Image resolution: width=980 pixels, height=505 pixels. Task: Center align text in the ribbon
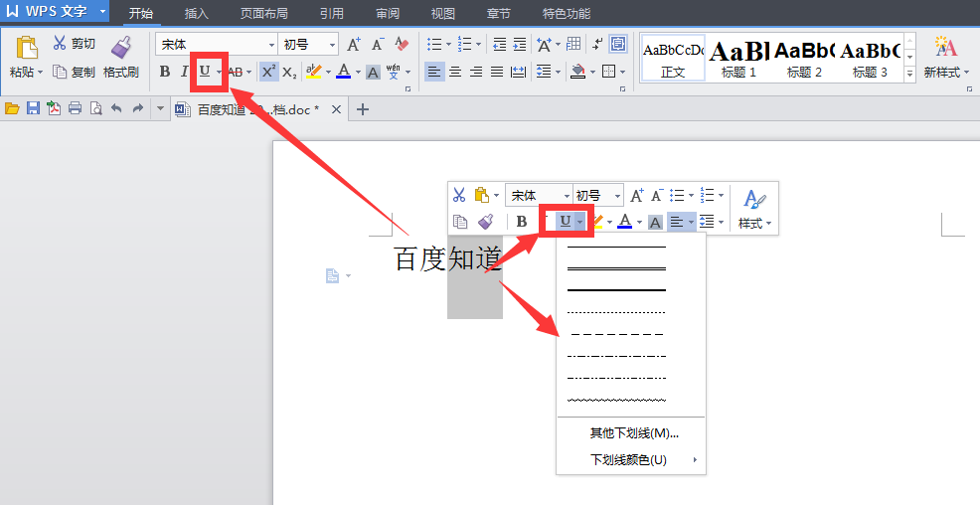click(x=455, y=72)
